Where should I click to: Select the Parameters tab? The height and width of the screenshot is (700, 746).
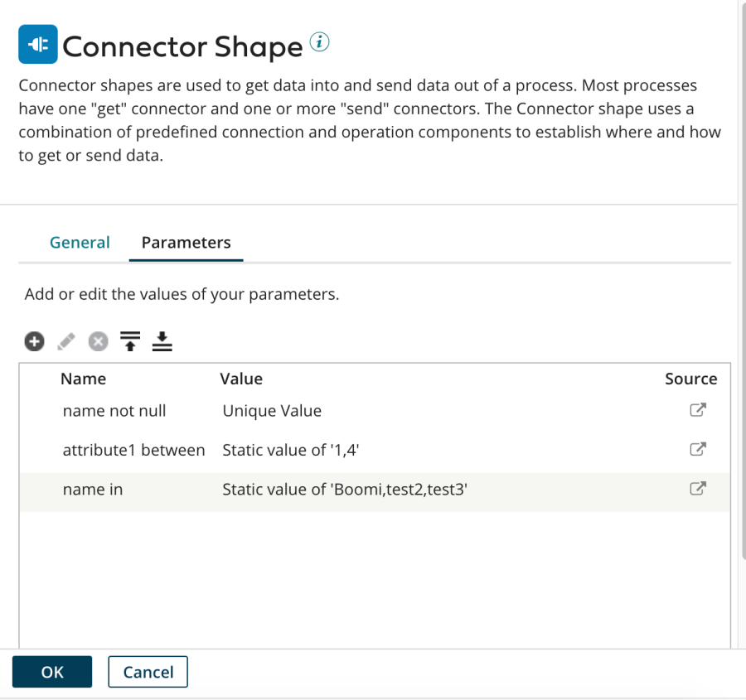click(186, 243)
